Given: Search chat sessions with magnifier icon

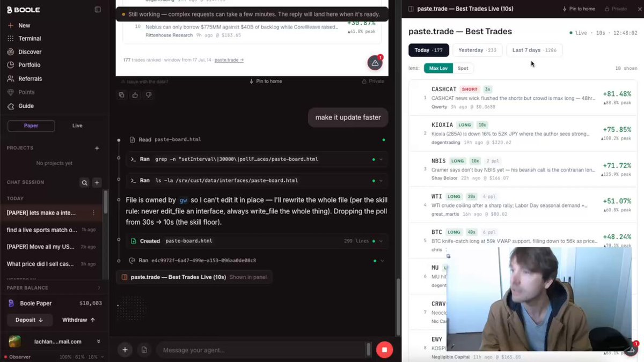Looking at the screenshot, I should 84,183.
